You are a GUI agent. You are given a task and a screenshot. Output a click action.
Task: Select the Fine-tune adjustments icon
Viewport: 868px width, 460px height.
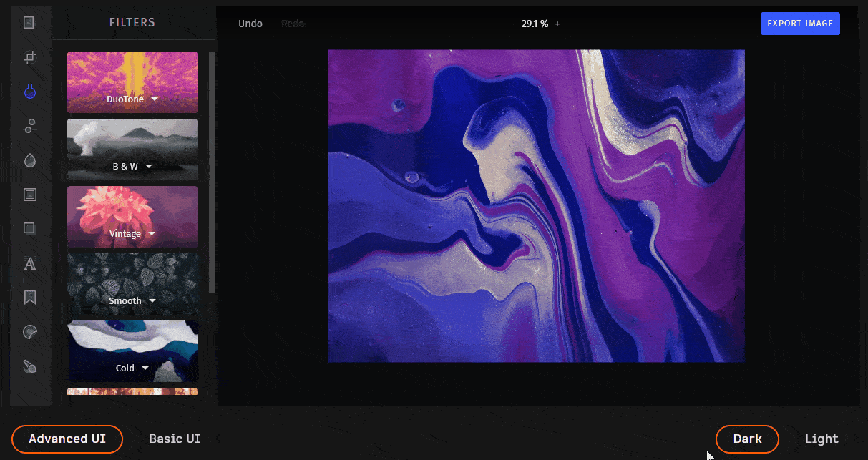click(30, 126)
